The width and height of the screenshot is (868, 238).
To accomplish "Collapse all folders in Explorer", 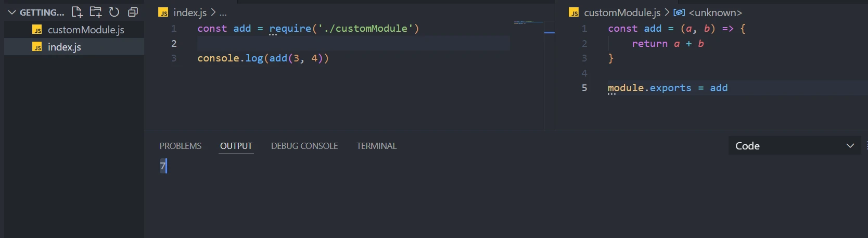I will click(x=133, y=12).
